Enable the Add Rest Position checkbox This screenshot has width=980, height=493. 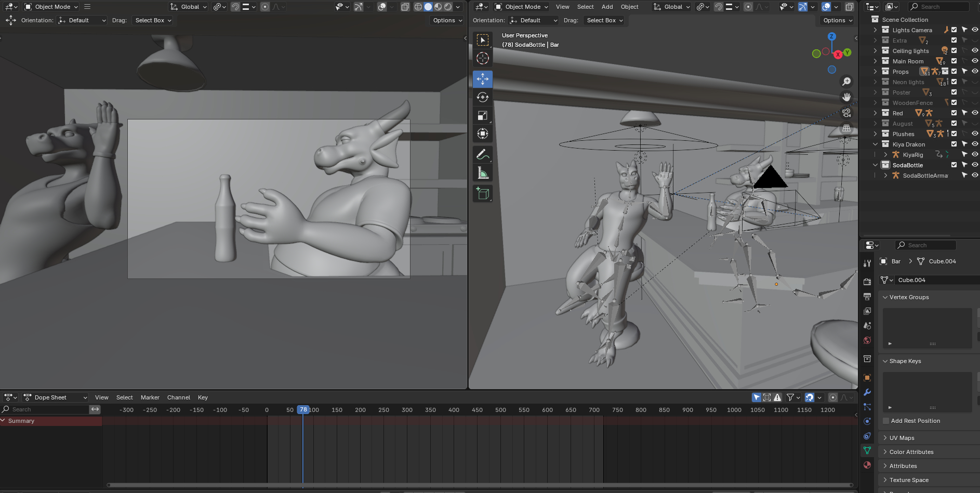pyautogui.click(x=886, y=421)
